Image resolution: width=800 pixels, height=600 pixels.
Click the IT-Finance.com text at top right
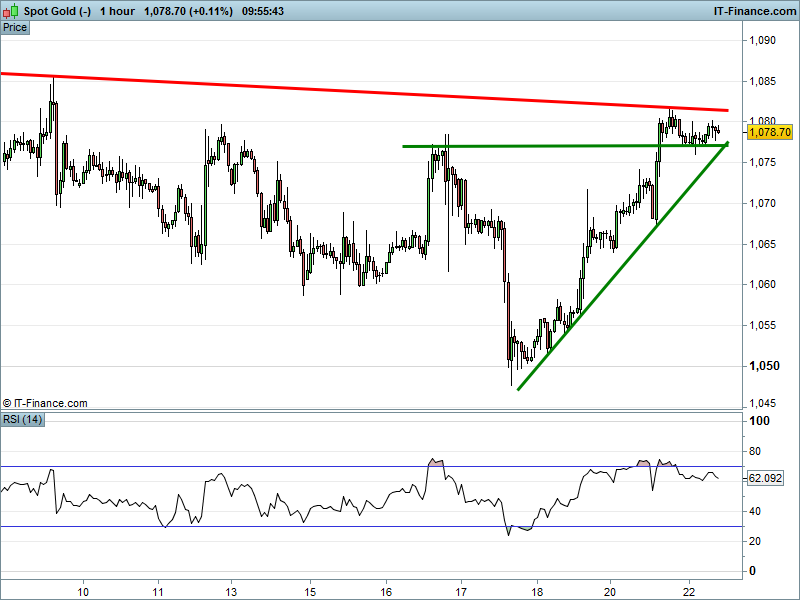point(751,11)
